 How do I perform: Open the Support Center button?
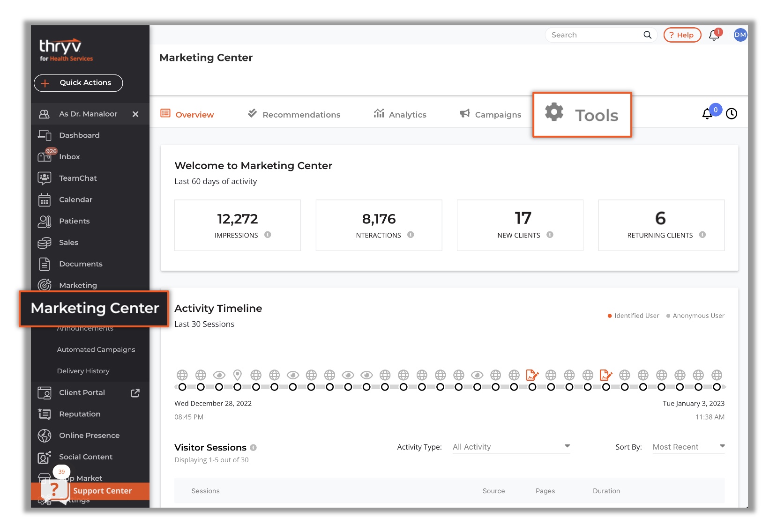pyautogui.click(x=91, y=491)
